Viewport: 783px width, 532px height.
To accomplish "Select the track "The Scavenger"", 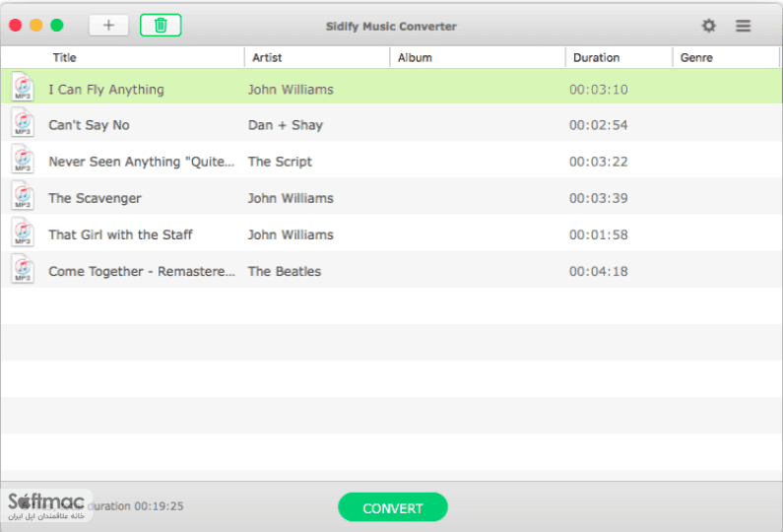I will point(95,198).
